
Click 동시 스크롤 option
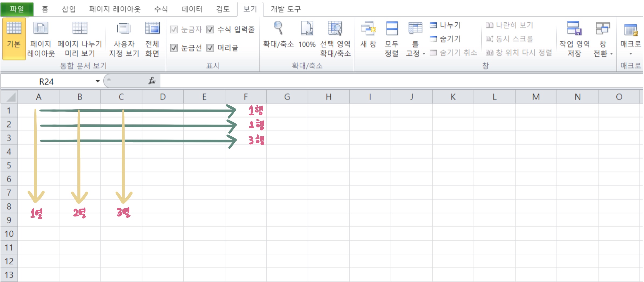coord(509,39)
